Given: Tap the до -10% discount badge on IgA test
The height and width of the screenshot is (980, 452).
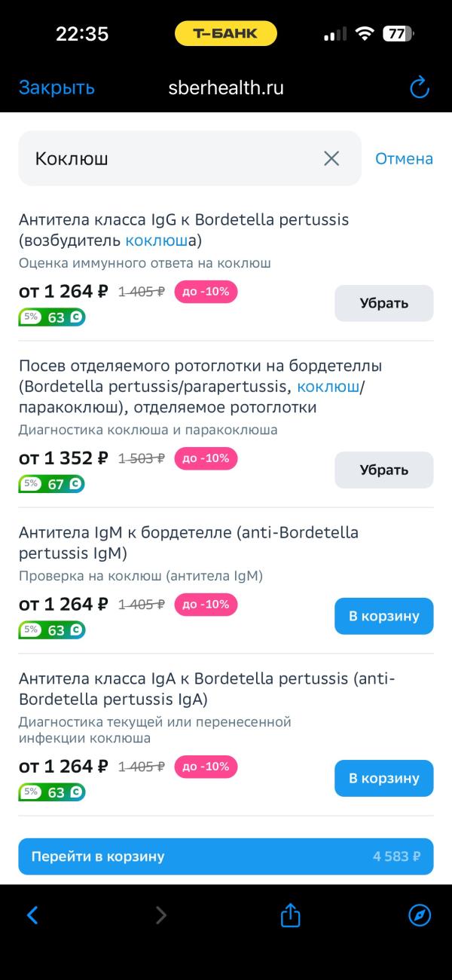Looking at the screenshot, I should (x=206, y=767).
